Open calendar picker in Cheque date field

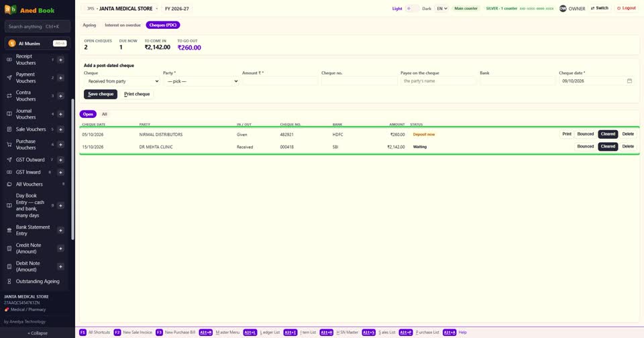click(629, 81)
